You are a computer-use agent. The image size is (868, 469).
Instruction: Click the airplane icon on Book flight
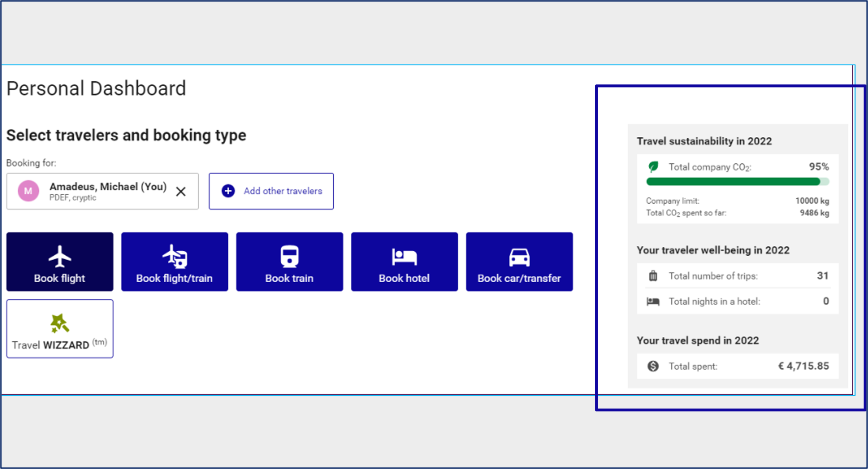[x=60, y=256]
